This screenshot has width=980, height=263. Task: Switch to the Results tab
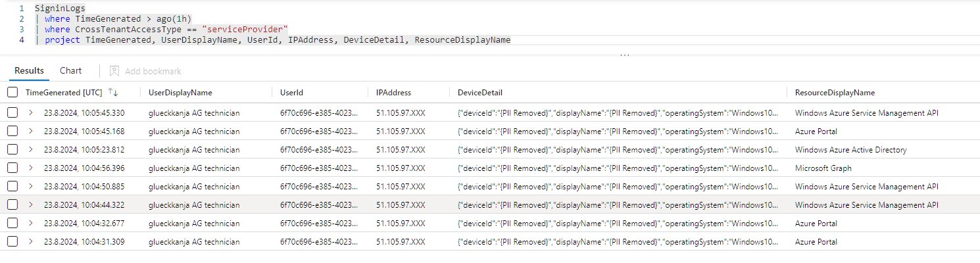pos(29,70)
